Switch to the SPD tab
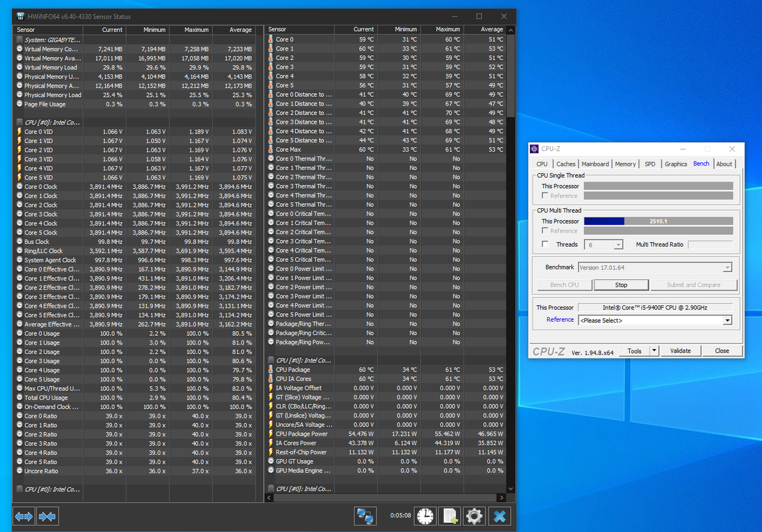This screenshot has width=762, height=532. pos(650,164)
